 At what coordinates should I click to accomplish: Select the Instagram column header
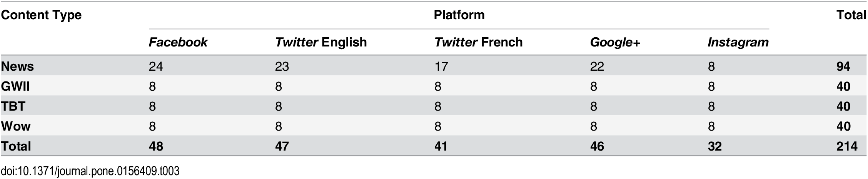pos(738,42)
